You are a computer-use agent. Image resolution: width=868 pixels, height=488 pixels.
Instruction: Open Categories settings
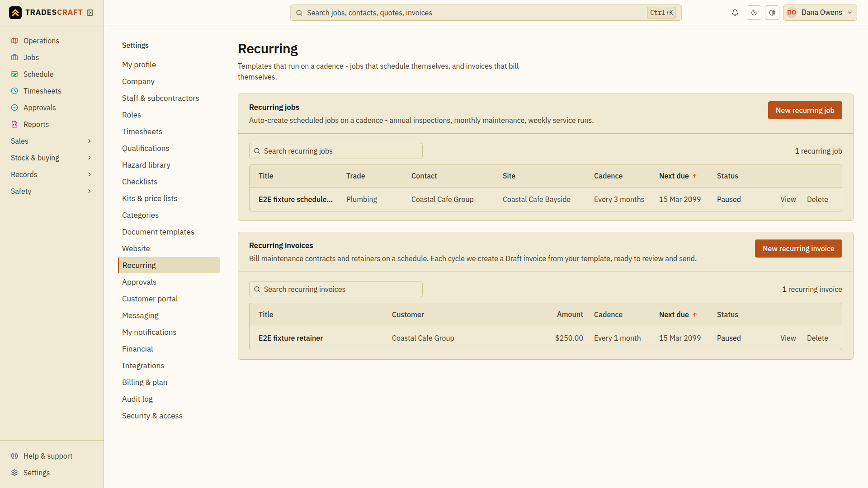click(x=169, y=215)
